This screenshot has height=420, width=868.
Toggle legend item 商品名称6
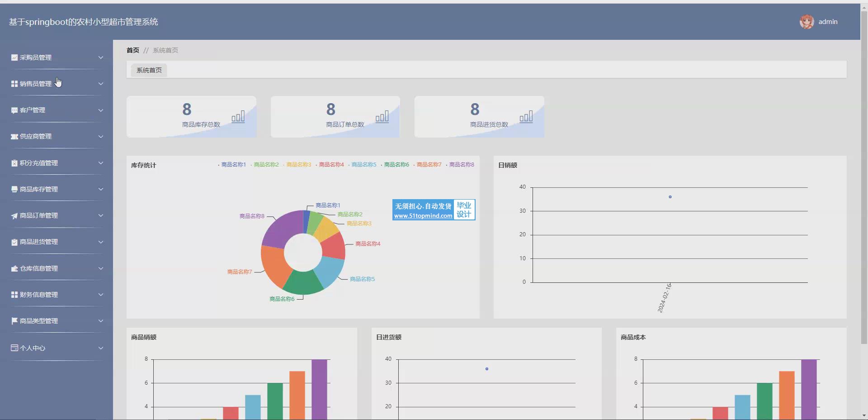tap(395, 165)
